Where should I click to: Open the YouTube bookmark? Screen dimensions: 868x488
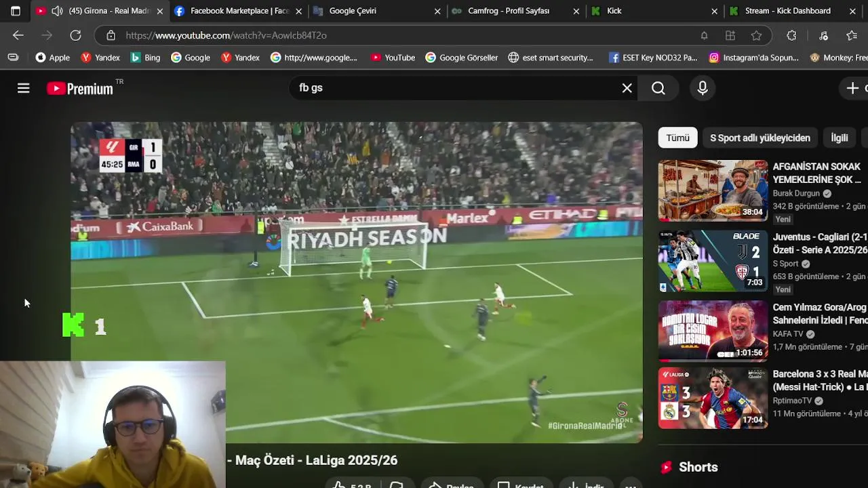tap(393, 58)
